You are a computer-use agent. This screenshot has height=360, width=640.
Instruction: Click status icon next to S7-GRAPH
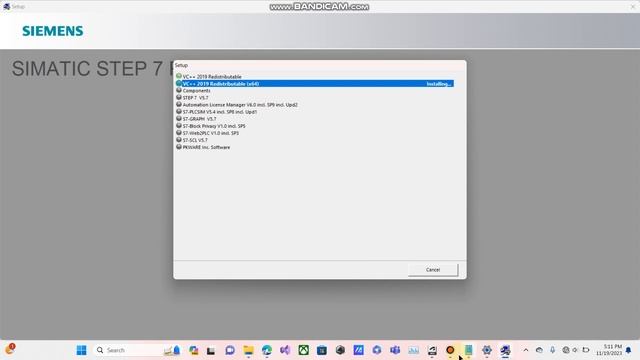tap(179, 118)
